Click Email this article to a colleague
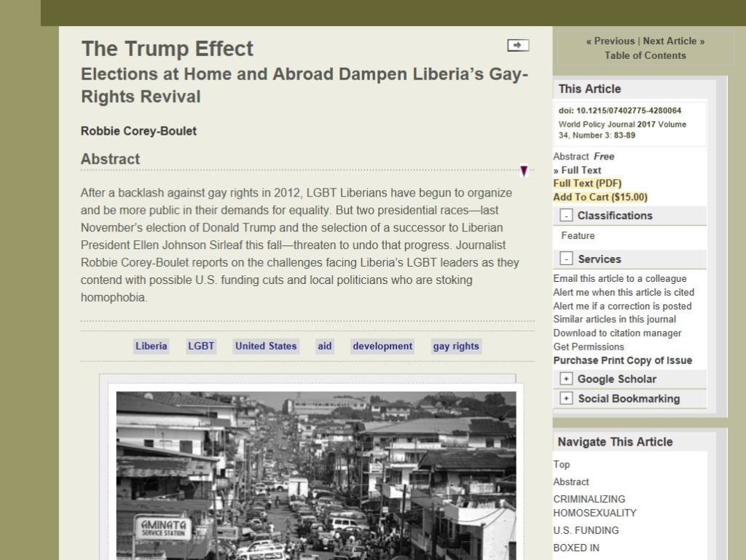Screen dimensions: 746x560 pyautogui.click(x=620, y=279)
